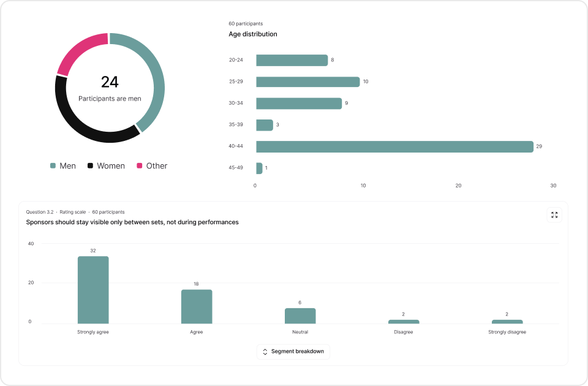The width and height of the screenshot is (588, 386).
Task: Select the Men legend label
Action: pos(67,166)
